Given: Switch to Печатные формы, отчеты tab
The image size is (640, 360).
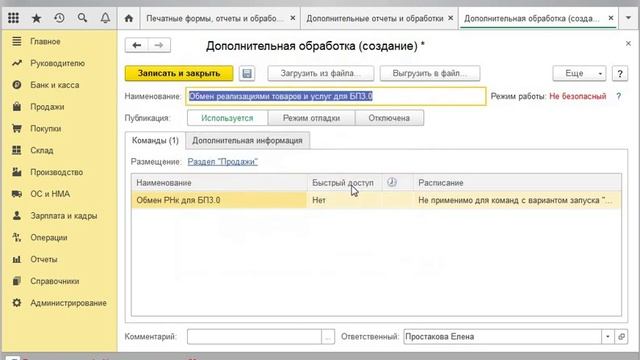Looking at the screenshot, I should tap(215, 18).
